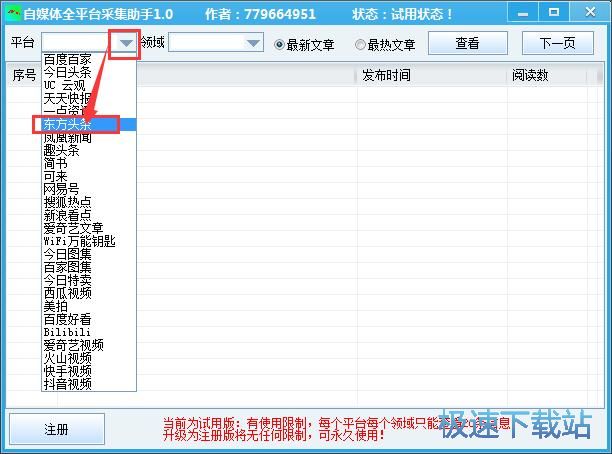Viewport: 612px width, 454px height.
Task: Choose 西瓜视频 from platform list
Action: 89,293
